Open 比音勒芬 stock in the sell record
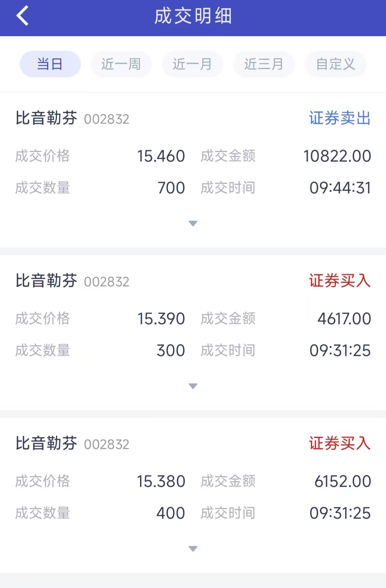The width and height of the screenshot is (386, 588). click(x=46, y=118)
